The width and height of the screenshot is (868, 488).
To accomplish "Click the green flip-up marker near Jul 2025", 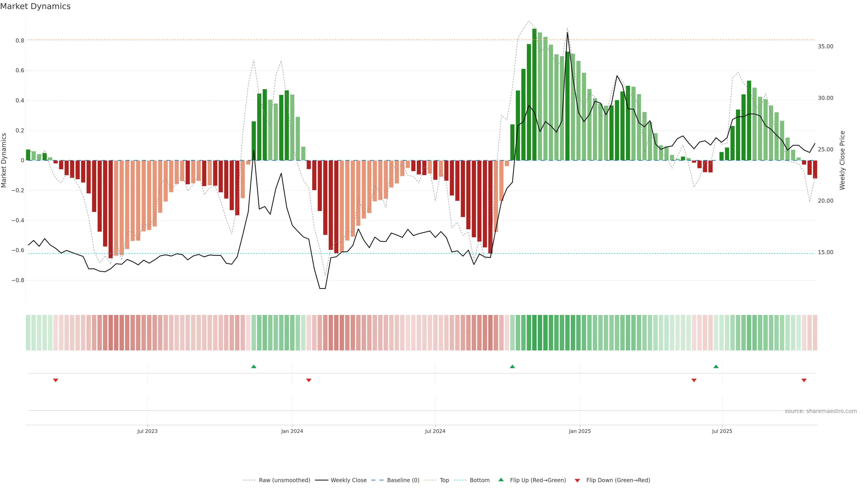I will (716, 366).
